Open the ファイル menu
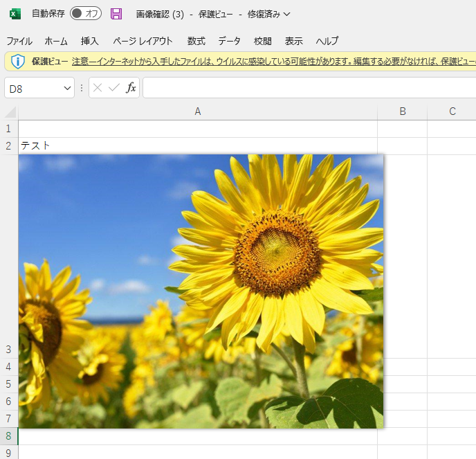476x459 pixels. (x=19, y=41)
